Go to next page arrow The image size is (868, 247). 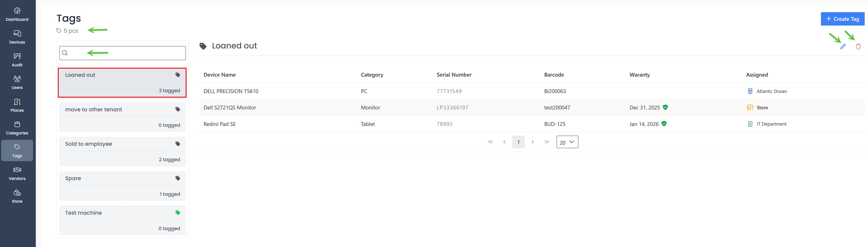(x=532, y=142)
